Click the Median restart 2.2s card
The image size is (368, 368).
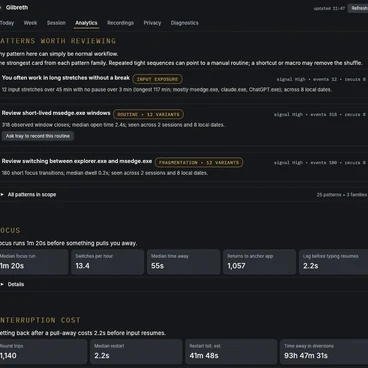(136, 352)
